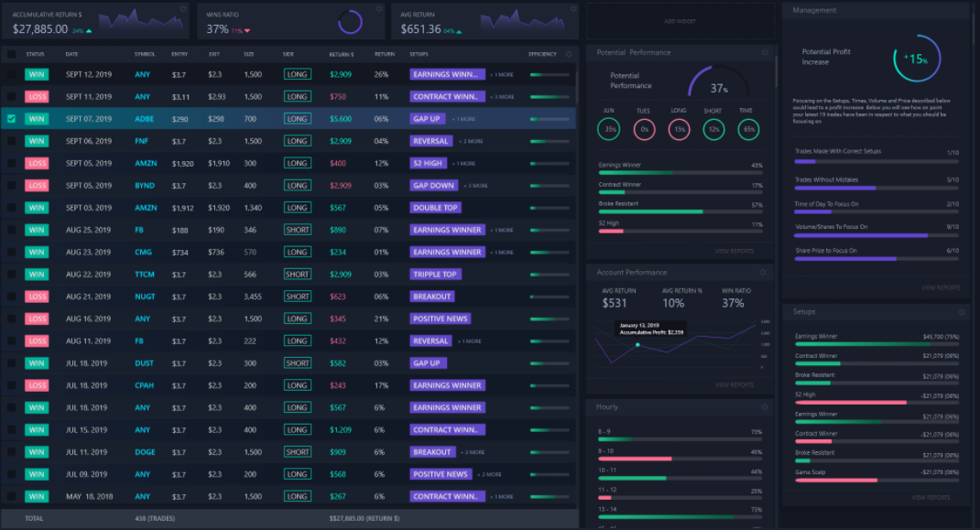Image resolution: width=980 pixels, height=530 pixels.
Task: Check the BYND row checkbox
Action: click(x=11, y=185)
